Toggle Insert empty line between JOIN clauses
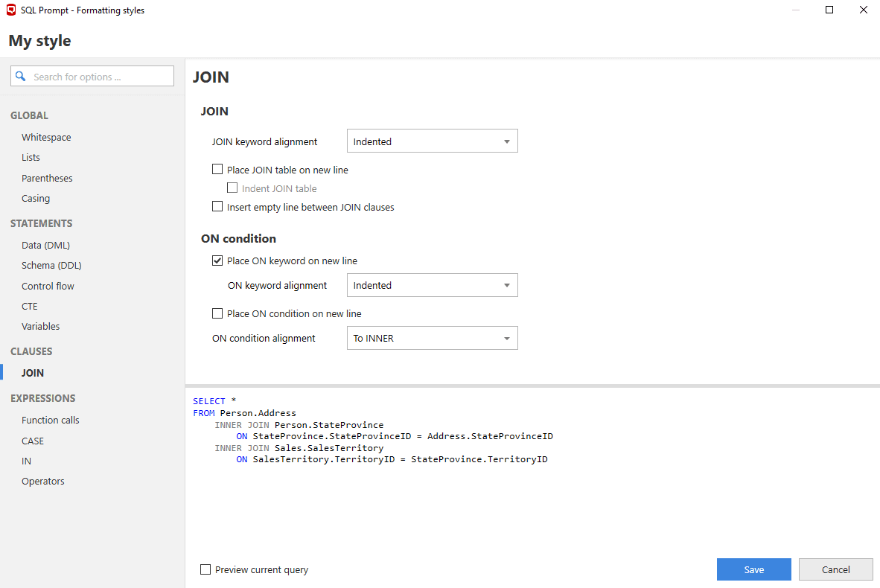The image size is (880, 588). click(x=217, y=207)
